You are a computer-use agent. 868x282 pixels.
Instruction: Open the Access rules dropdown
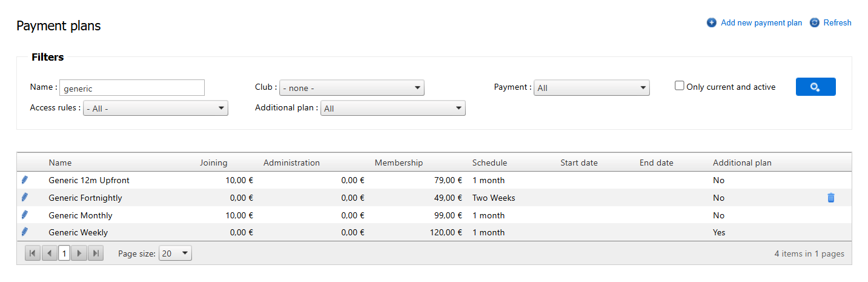(156, 109)
